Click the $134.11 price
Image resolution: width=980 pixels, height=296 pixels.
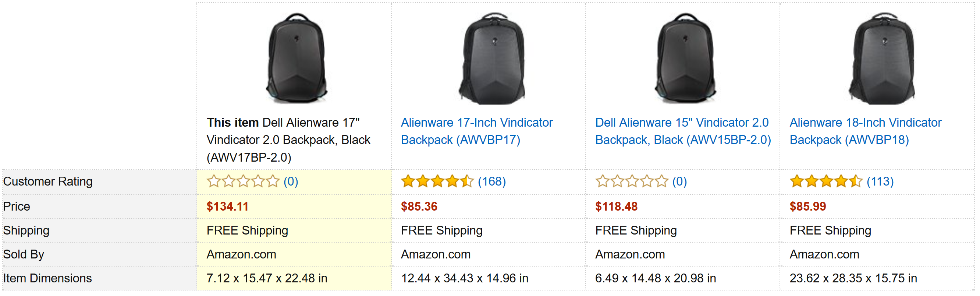pyautogui.click(x=227, y=207)
